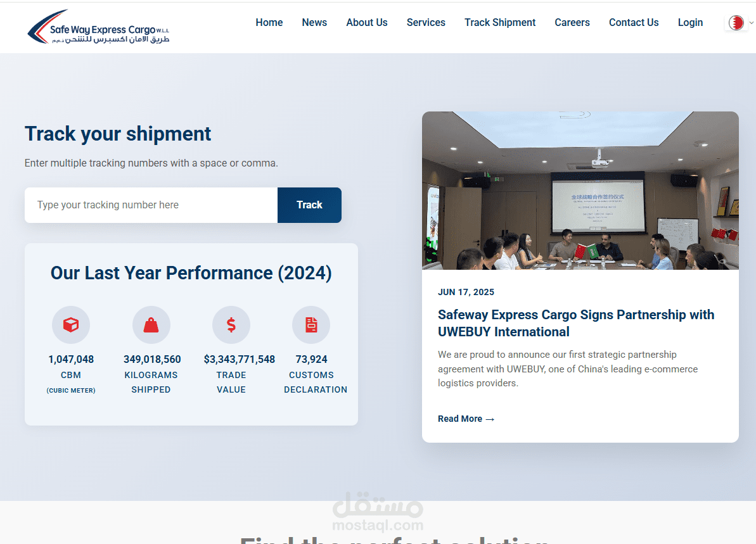Open the Safeway UWEBUY partnership headline
The image size is (756, 544).
tap(576, 324)
